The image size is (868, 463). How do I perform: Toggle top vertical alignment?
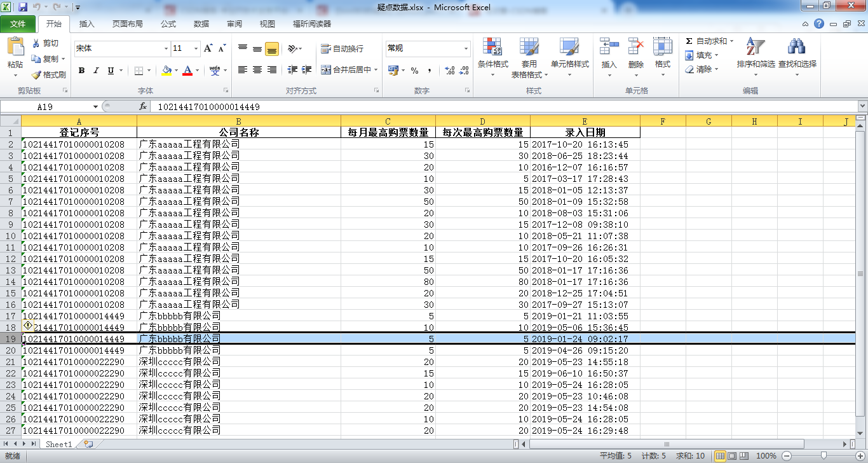click(x=243, y=48)
